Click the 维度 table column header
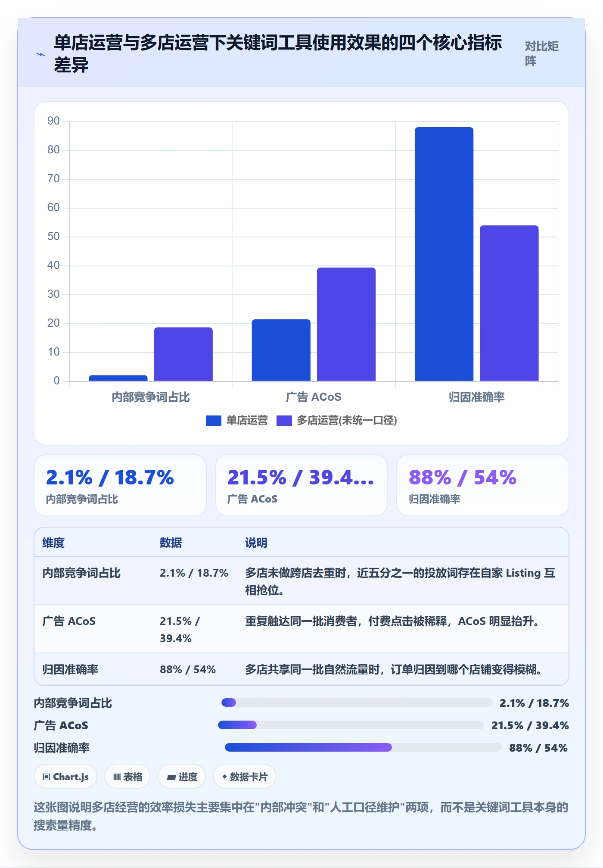The image size is (603, 868). point(53,543)
